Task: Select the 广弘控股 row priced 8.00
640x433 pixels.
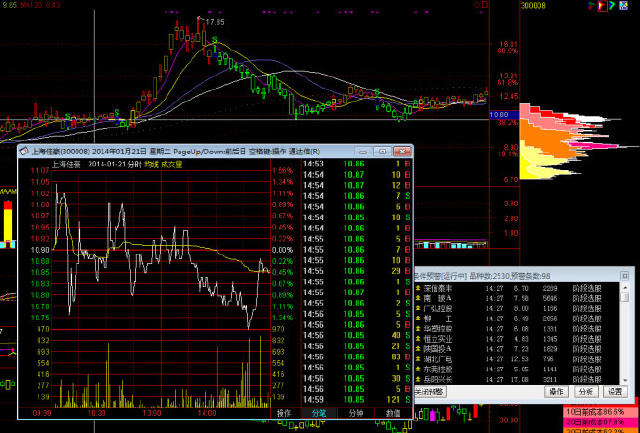Action: [517, 309]
